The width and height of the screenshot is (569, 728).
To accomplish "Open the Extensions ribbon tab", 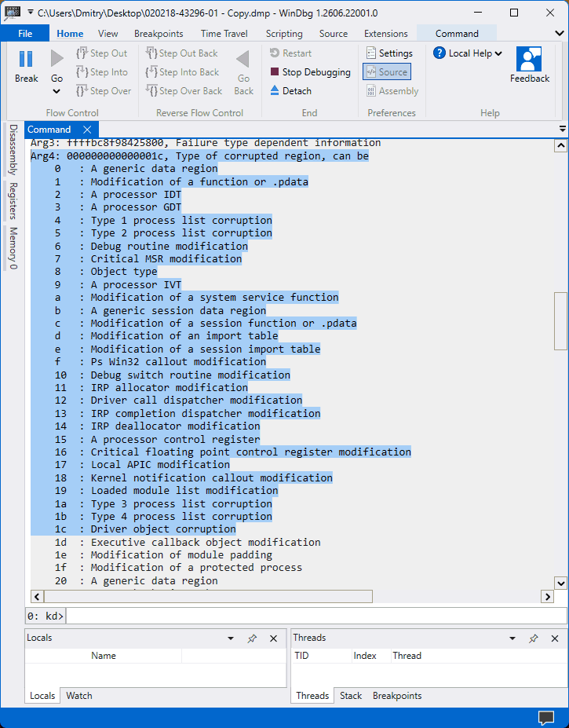I will click(x=385, y=34).
